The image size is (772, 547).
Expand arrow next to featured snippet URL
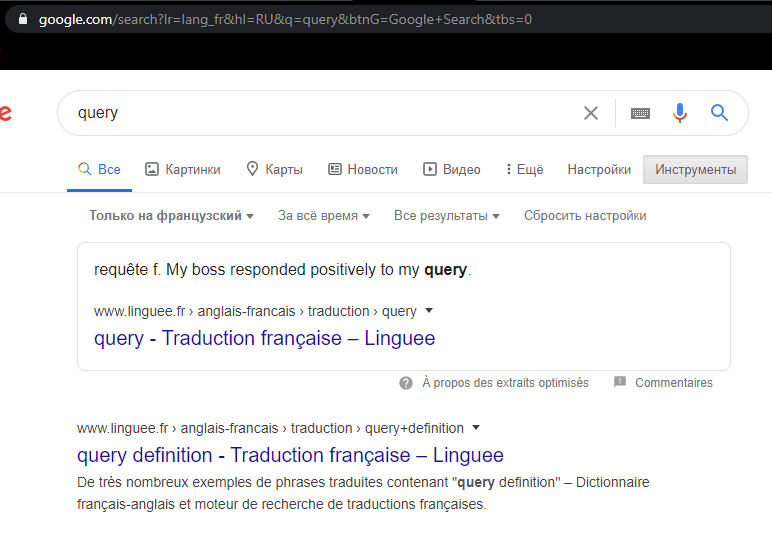click(x=429, y=311)
